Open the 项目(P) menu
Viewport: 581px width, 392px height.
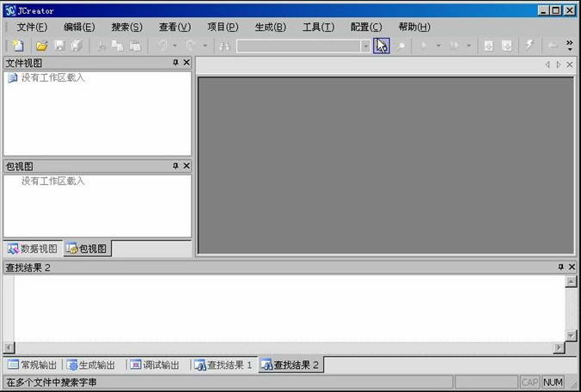pyautogui.click(x=223, y=27)
